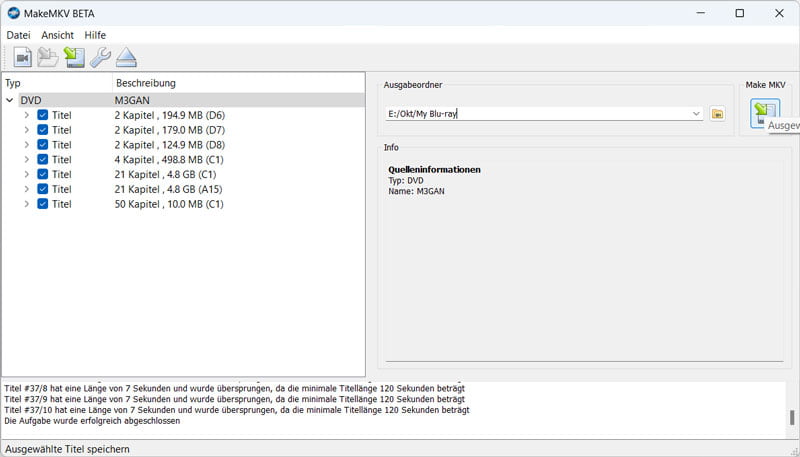Click the Beschreibung column header
800x457 pixels.
[x=145, y=83]
